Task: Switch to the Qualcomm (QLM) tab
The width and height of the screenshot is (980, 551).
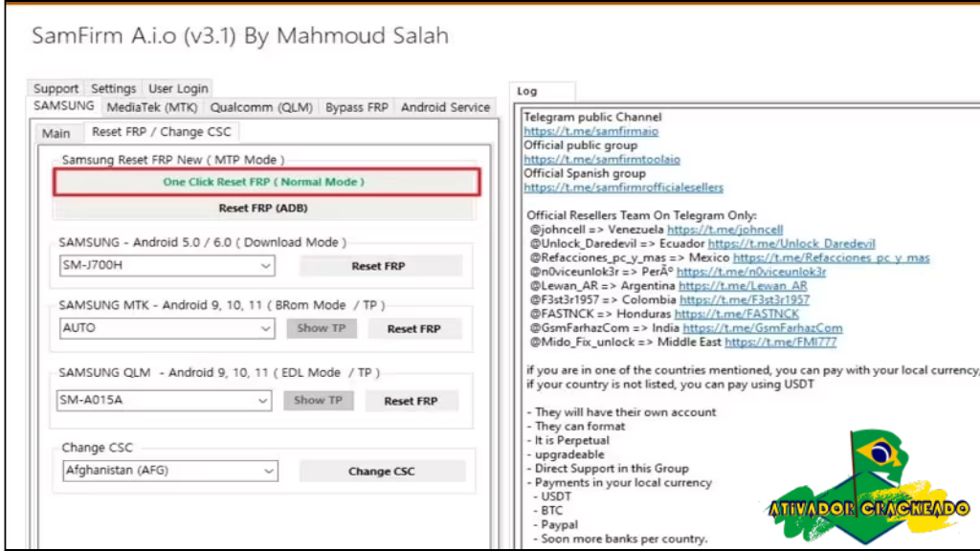Action: [261, 107]
